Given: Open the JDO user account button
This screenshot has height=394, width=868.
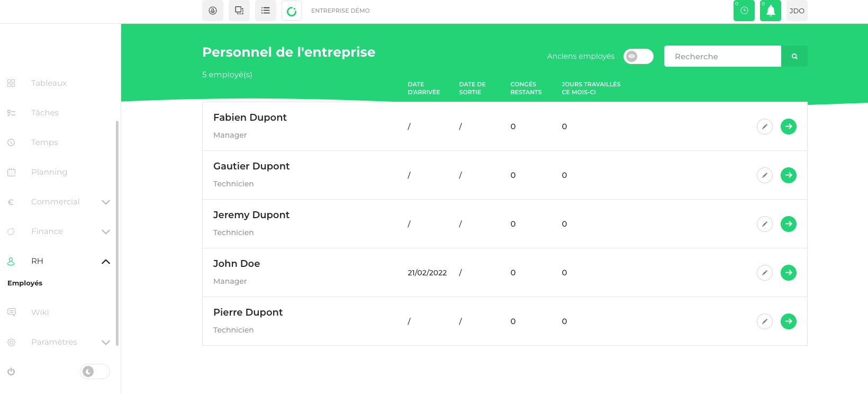Looking at the screenshot, I should (x=797, y=11).
